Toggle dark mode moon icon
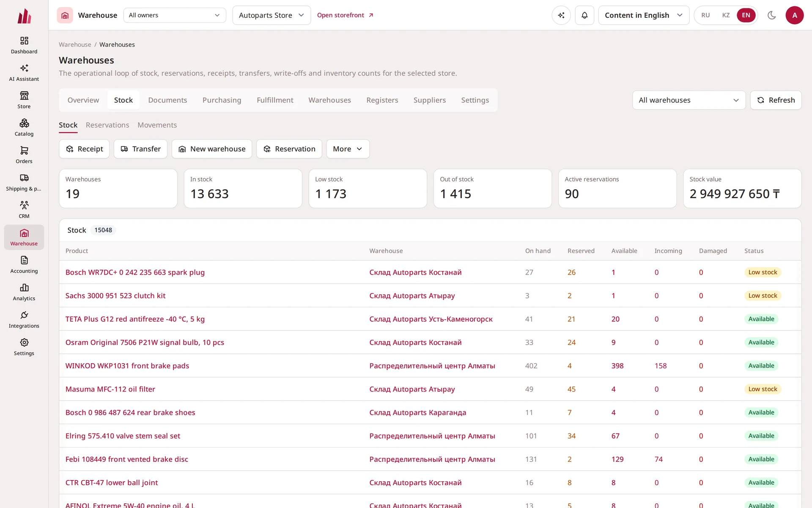The width and height of the screenshot is (812, 508). pos(771,15)
